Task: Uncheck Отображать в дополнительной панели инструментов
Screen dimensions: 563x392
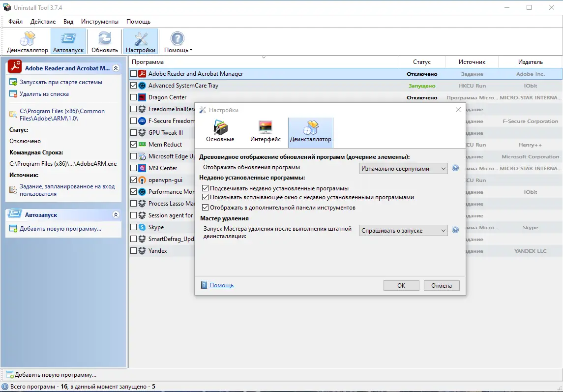Action: [x=206, y=208]
